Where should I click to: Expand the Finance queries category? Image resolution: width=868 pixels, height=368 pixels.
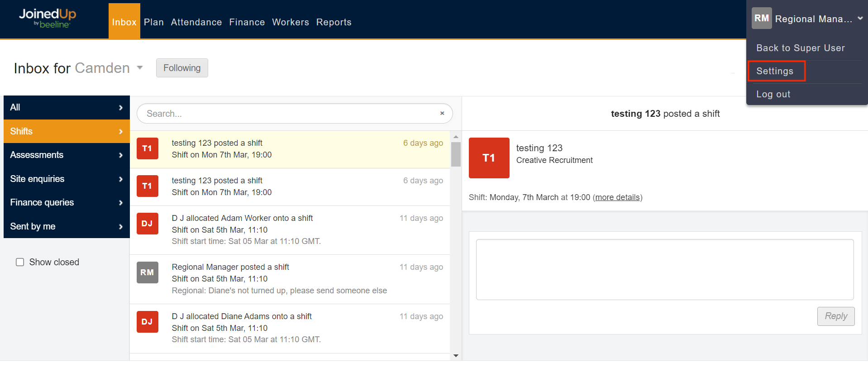click(67, 202)
